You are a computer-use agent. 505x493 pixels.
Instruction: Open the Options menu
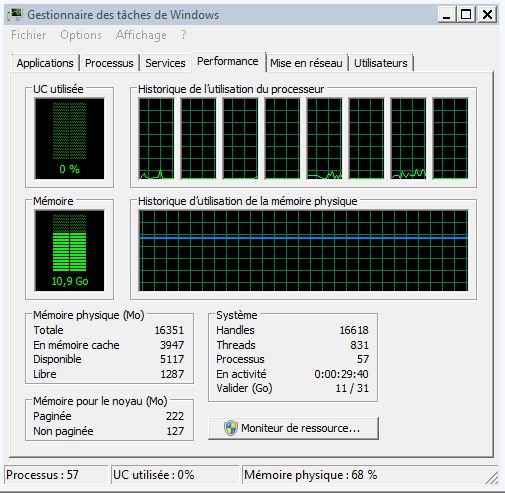pos(81,35)
